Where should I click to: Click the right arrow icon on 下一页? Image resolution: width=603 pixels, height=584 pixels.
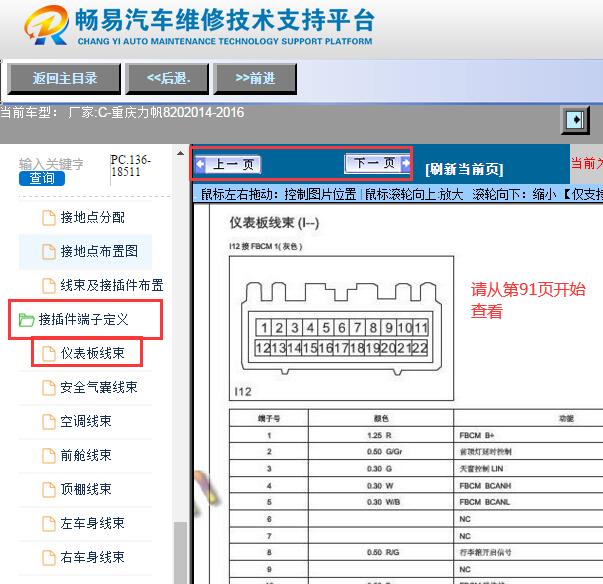(405, 163)
